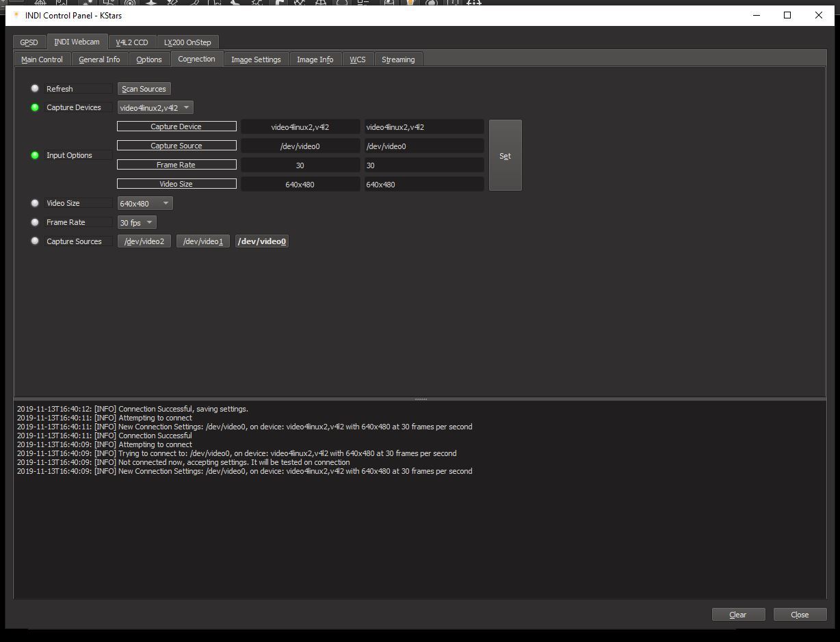Switch to the Image Info tab
This screenshot has width=840, height=642.
[x=315, y=59]
